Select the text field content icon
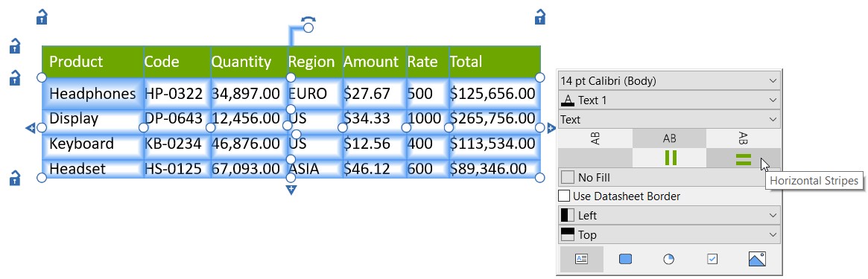 [582, 259]
